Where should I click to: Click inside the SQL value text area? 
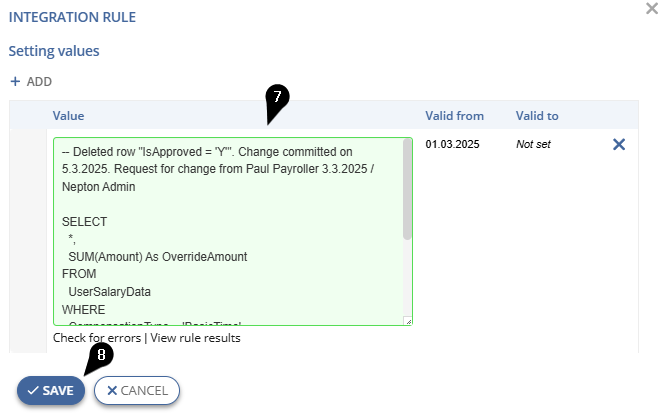point(228,231)
